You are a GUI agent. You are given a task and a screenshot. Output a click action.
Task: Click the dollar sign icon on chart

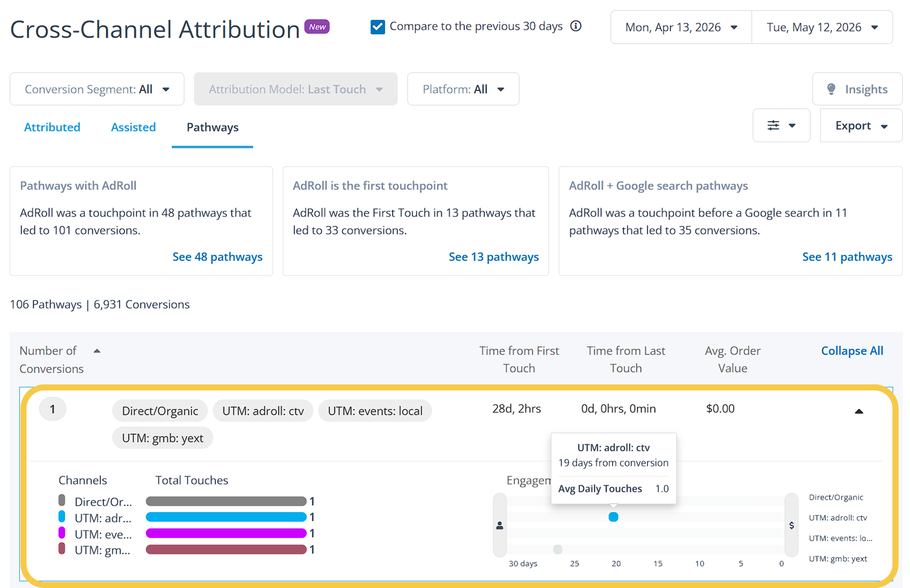[791, 525]
